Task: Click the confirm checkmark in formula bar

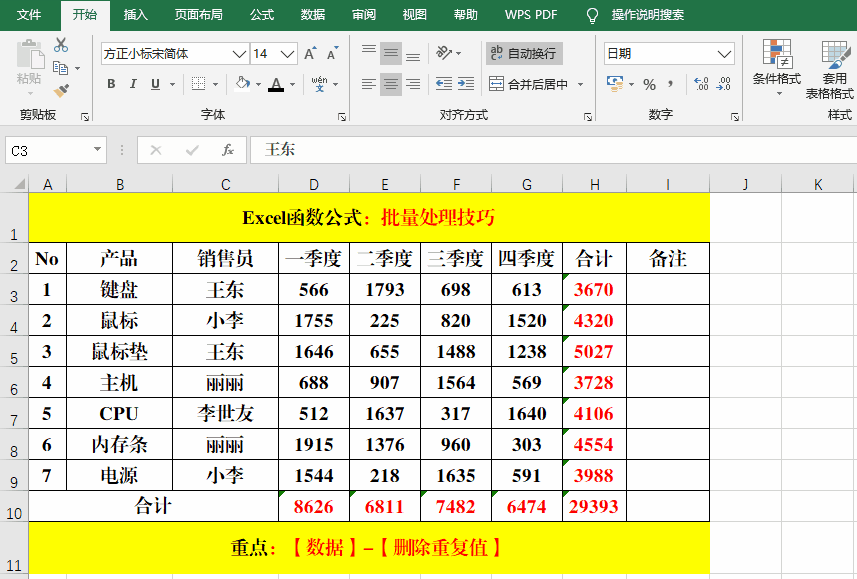Action: click(192, 150)
